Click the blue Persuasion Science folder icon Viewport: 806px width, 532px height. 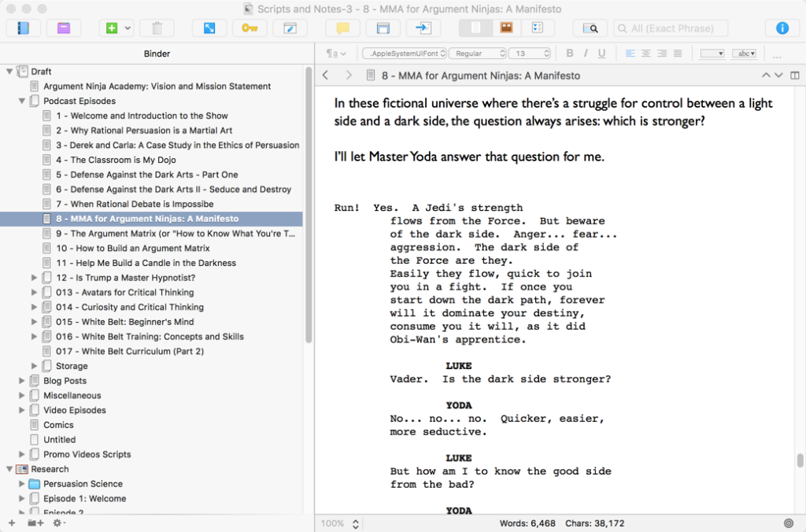34,484
